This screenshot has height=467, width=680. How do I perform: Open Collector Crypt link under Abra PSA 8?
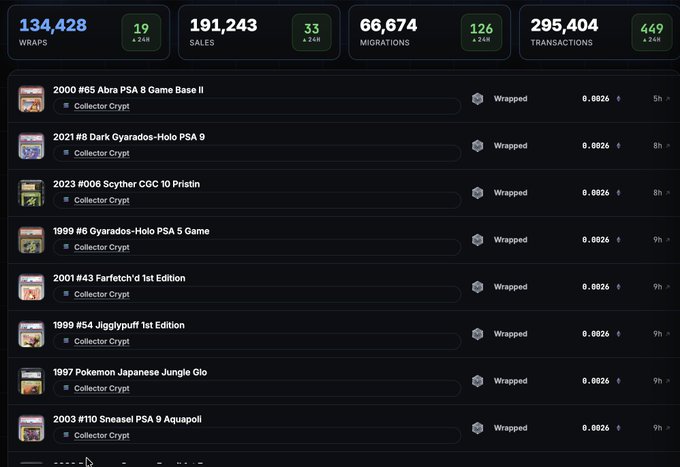point(101,106)
